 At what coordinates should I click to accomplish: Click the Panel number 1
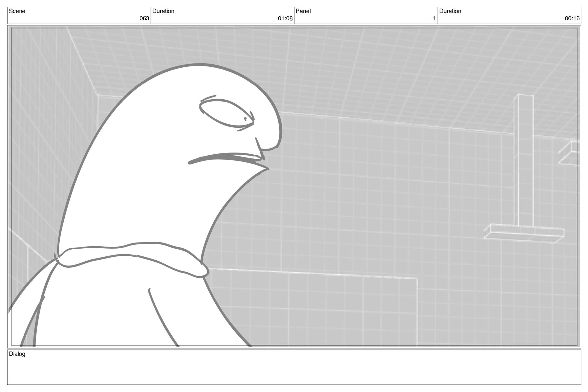pos(434,18)
